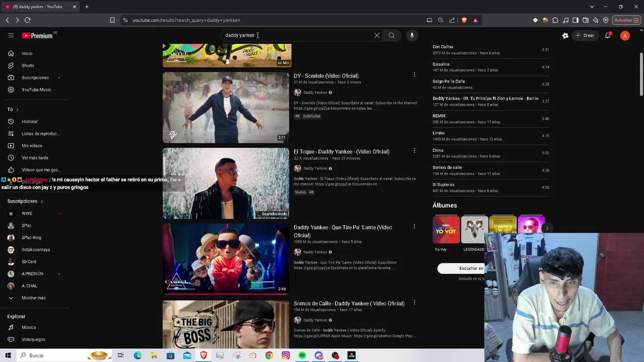644x362 pixels.
Task: Open Somos de Calle video title
Action: [x=349, y=303]
